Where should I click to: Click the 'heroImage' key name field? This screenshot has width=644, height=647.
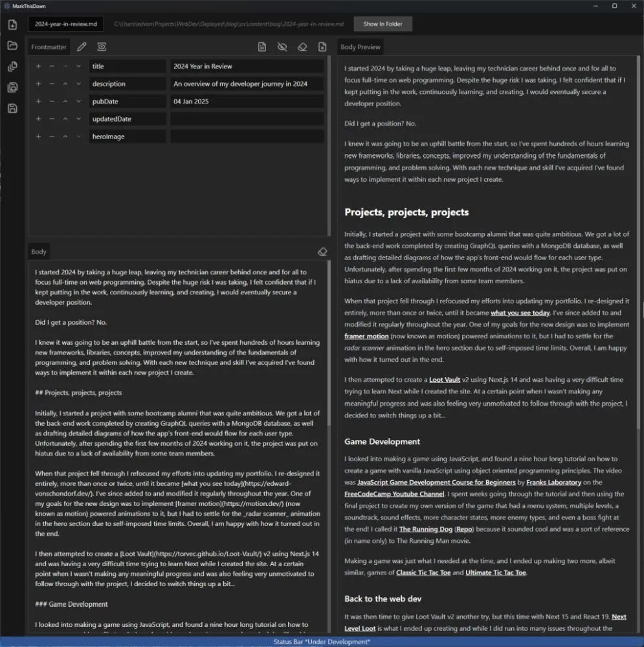click(x=128, y=136)
